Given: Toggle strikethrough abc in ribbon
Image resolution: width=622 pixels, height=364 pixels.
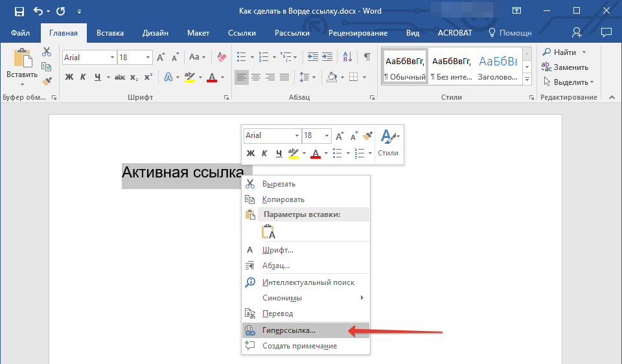Looking at the screenshot, I should click(x=119, y=77).
